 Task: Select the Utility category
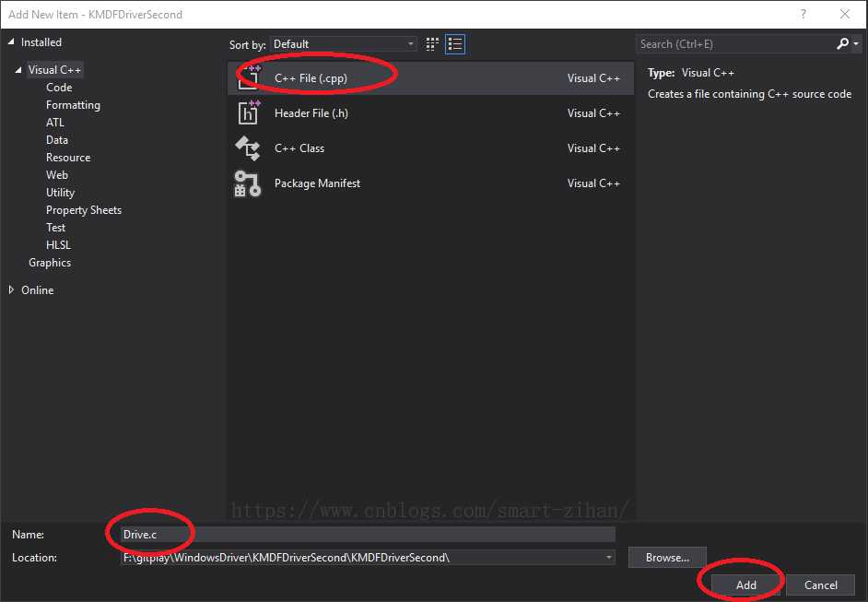[x=60, y=193]
